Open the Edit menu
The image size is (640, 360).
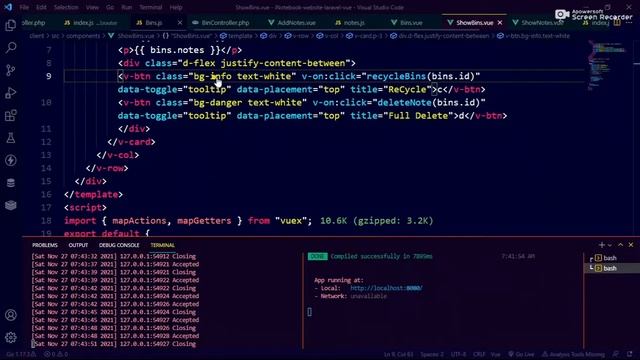(41, 7)
